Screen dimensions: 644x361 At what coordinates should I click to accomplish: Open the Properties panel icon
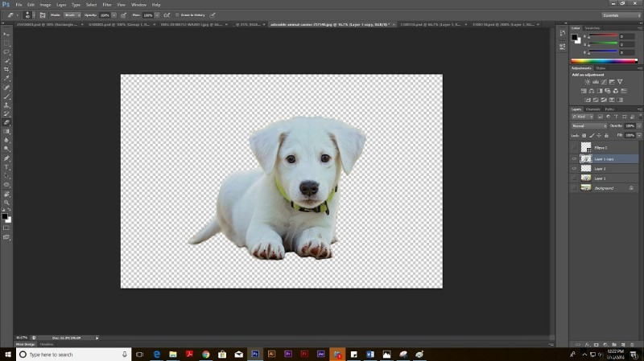click(x=562, y=47)
